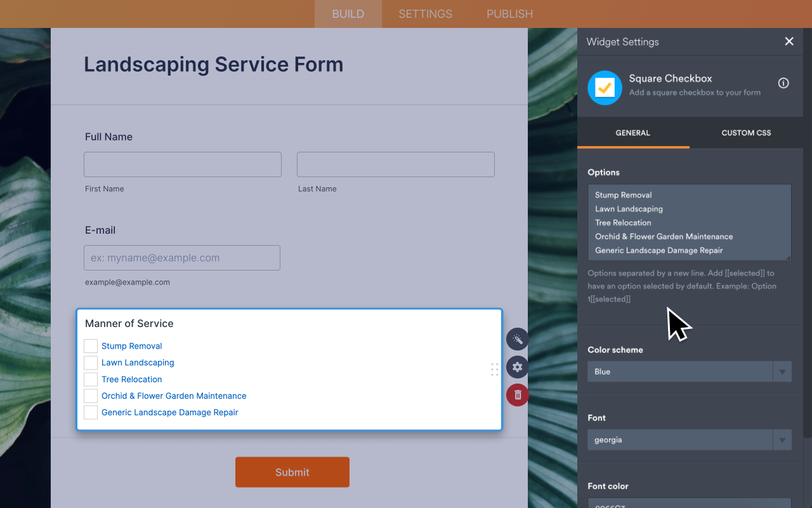This screenshot has width=812, height=508.
Task: Click the Square Checkbox widget icon
Action: click(604, 88)
